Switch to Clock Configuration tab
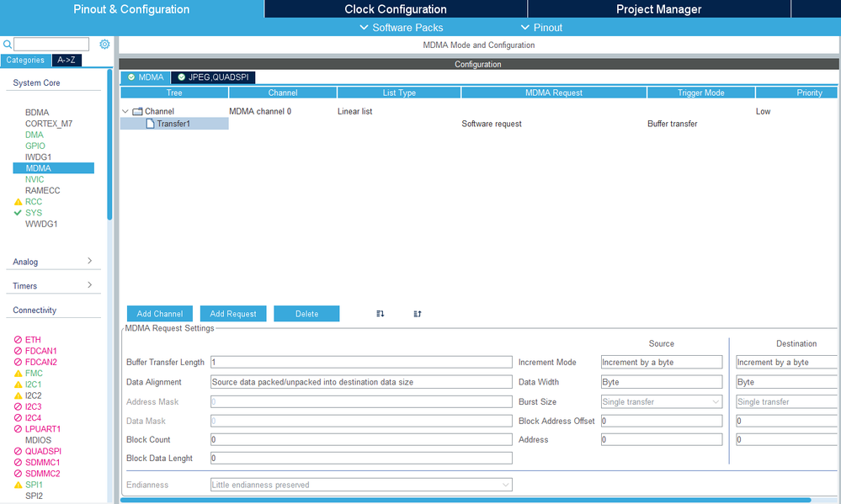Image resolution: width=841 pixels, height=504 pixels. coord(396,9)
